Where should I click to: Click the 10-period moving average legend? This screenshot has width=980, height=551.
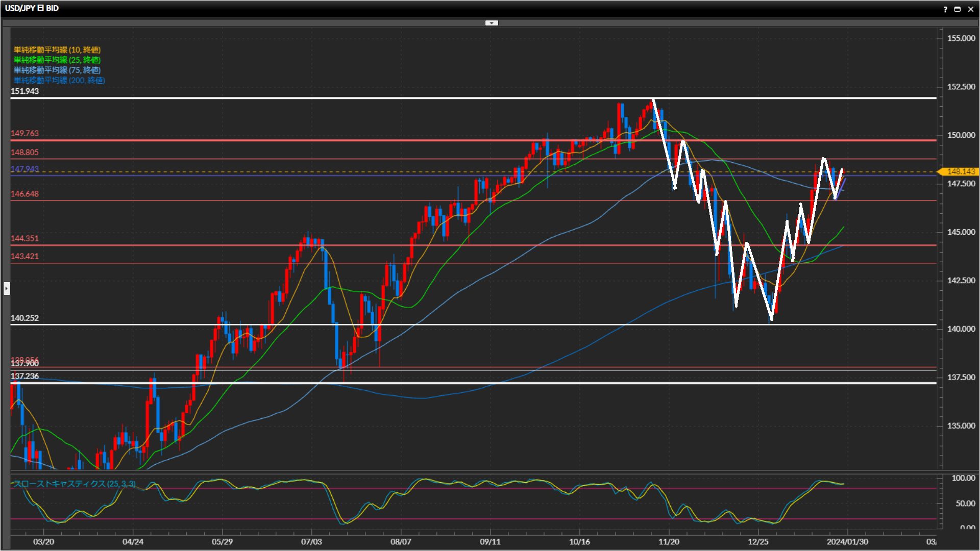coord(57,49)
